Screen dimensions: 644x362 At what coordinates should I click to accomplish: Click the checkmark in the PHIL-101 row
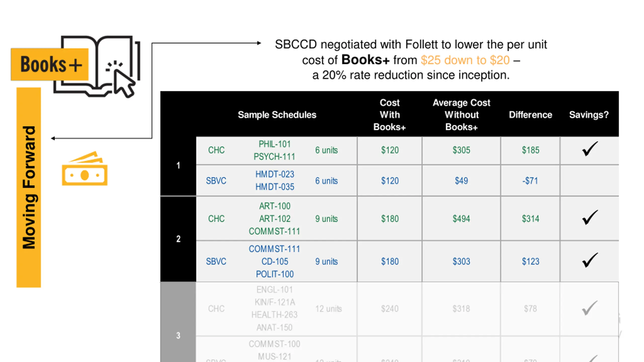589,149
